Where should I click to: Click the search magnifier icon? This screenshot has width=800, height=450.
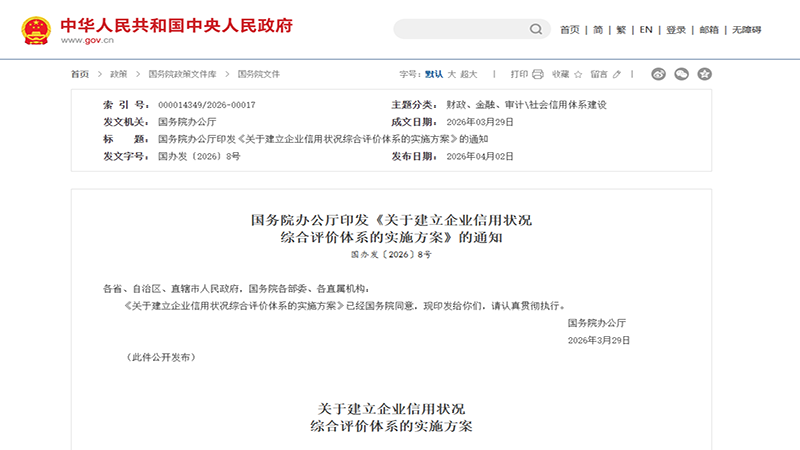coord(535,29)
